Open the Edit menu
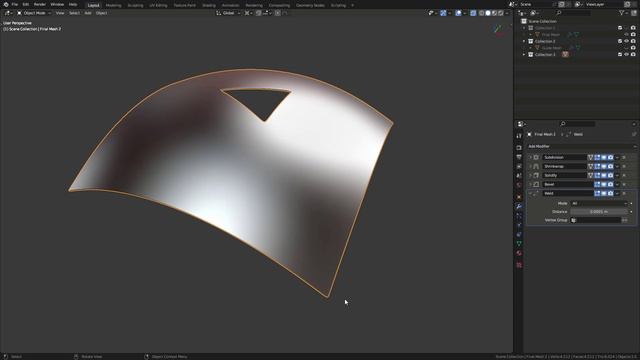Viewport: 640px width, 360px height. point(26,4)
